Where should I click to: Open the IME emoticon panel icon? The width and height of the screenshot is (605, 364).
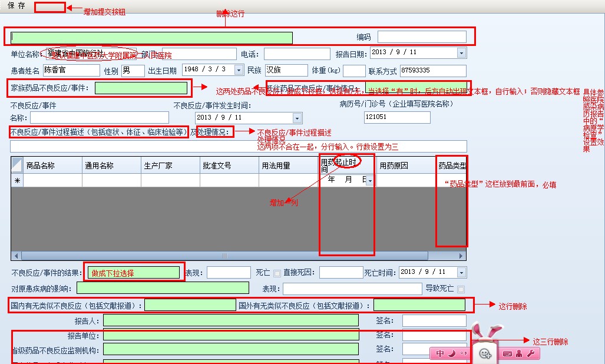coord(485,353)
